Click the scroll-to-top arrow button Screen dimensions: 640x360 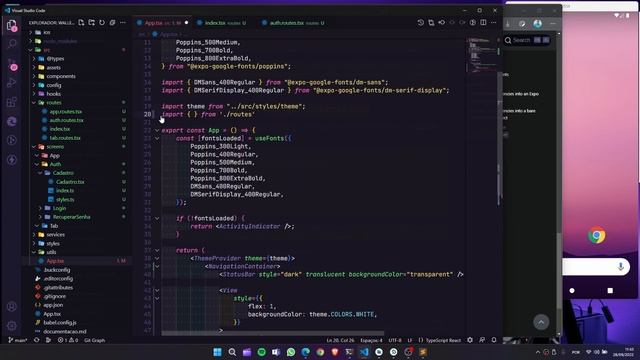[541, 322]
